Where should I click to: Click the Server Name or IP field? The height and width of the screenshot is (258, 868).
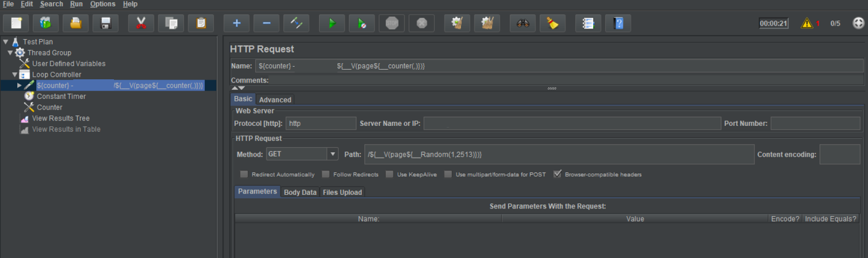pyautogui.click(x=572, y=123)
